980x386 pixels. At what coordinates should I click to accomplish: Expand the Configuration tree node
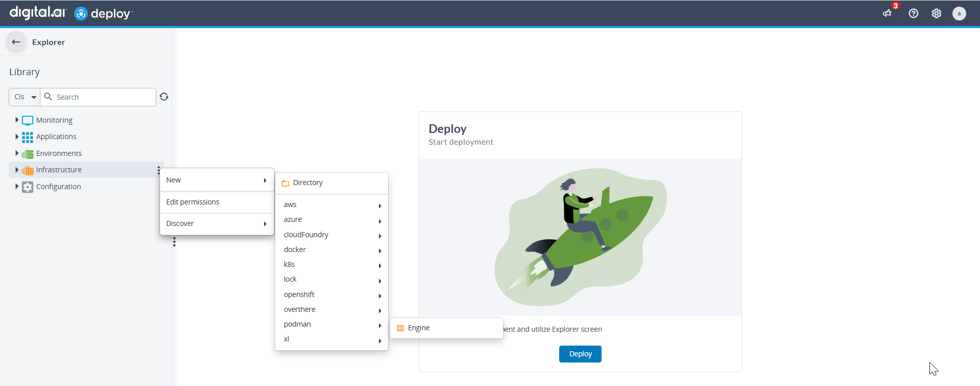(x=17, y=187)
